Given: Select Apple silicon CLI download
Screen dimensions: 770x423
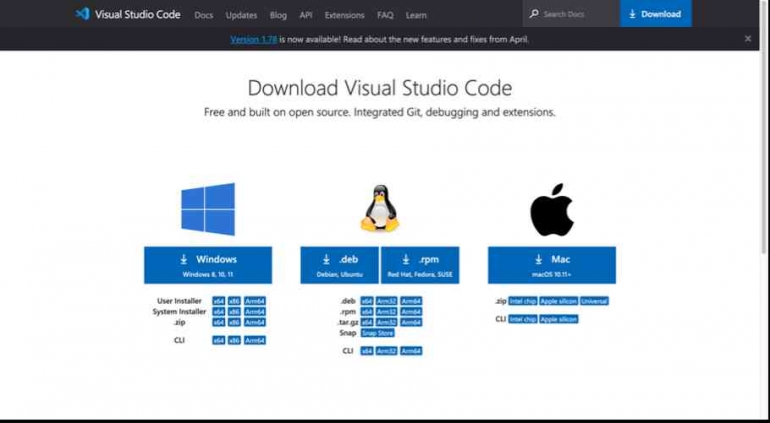Looking at the screenshot, I should click(x=559, y=319).
